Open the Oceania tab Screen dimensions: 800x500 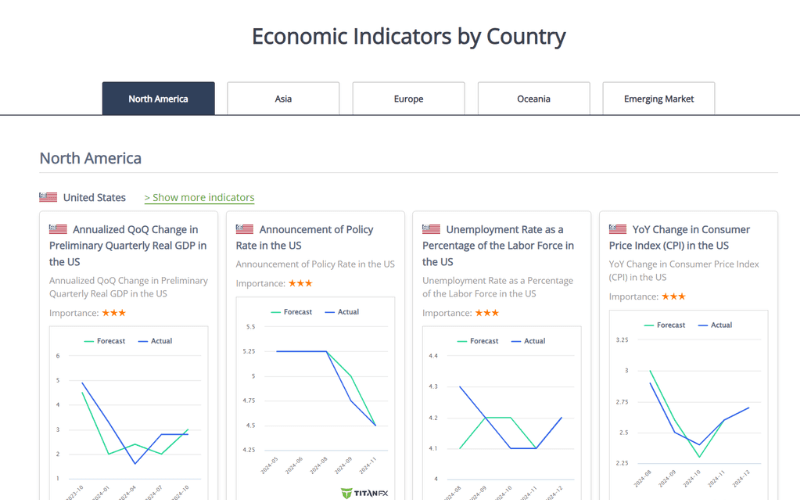pyautogui.click(x=533, y=99)
